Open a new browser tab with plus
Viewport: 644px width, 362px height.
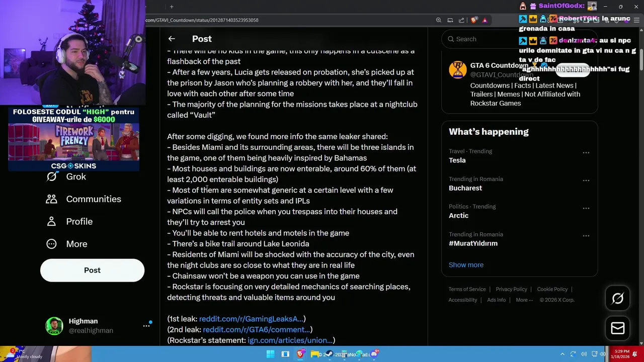(172, 7)
